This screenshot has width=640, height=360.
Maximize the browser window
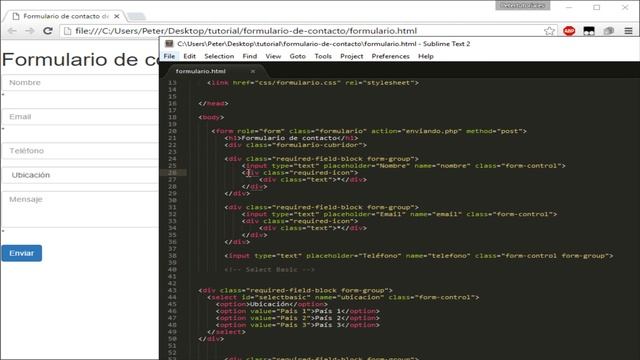pos(596,7)
